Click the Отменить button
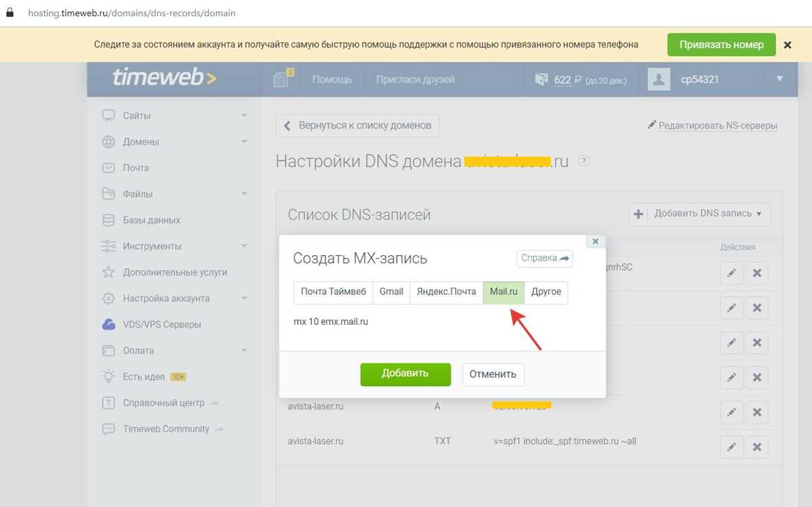 [493, 374]
